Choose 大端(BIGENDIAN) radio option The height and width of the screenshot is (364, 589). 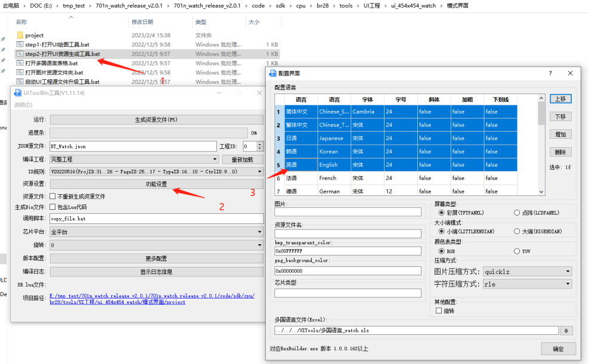tap(517, 231)
